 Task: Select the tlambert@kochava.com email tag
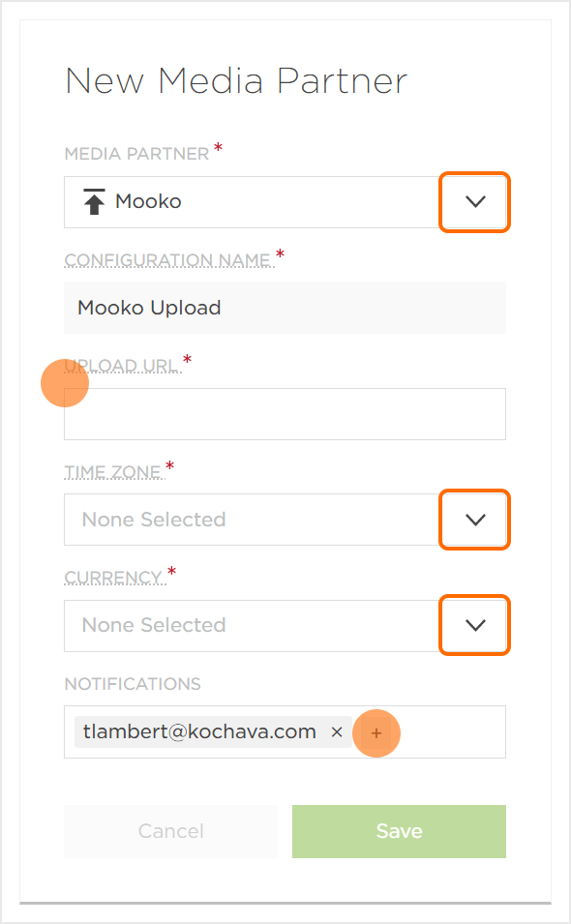click(199, 731)
